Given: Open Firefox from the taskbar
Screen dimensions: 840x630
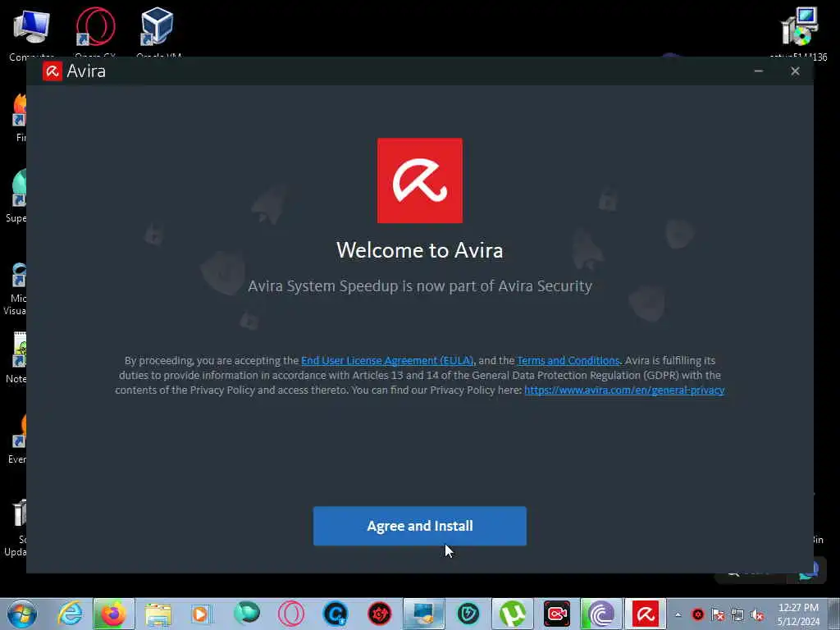Looking at the screenshot, I should coord(113,614).
